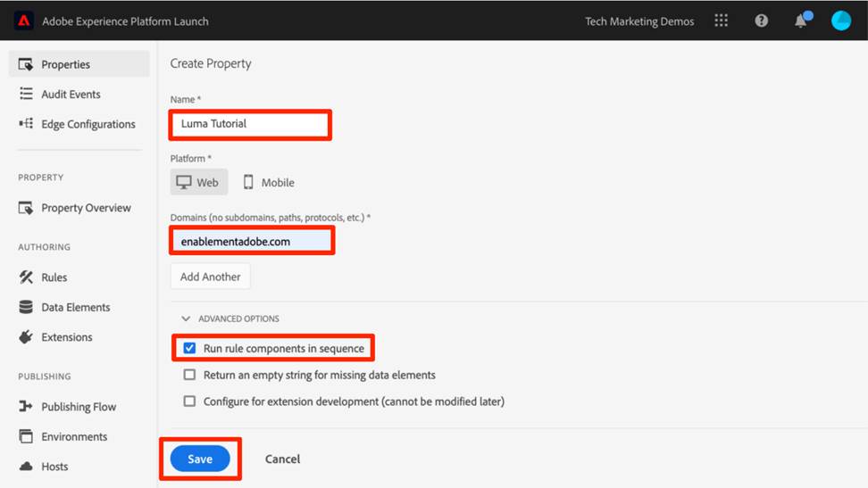
Task: Uncheck Run rule components in sequence
Action: pyautogui.click(x=189, y=348)
